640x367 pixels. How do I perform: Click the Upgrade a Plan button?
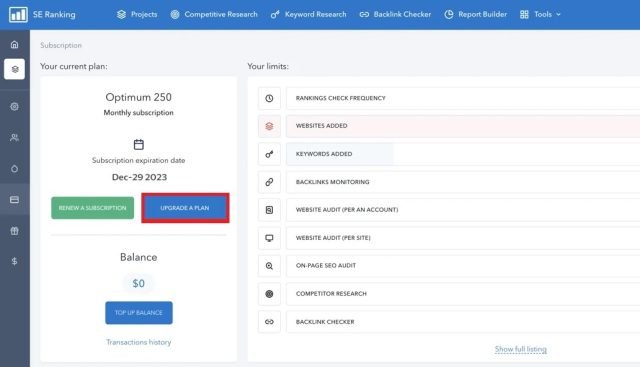185,208
